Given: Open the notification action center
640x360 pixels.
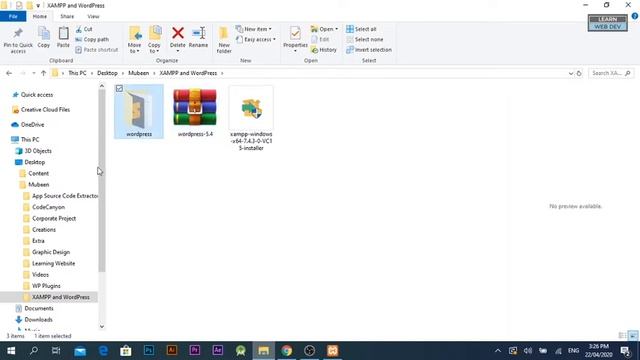Looking at the screenshot, I should (x=625, y=351).
